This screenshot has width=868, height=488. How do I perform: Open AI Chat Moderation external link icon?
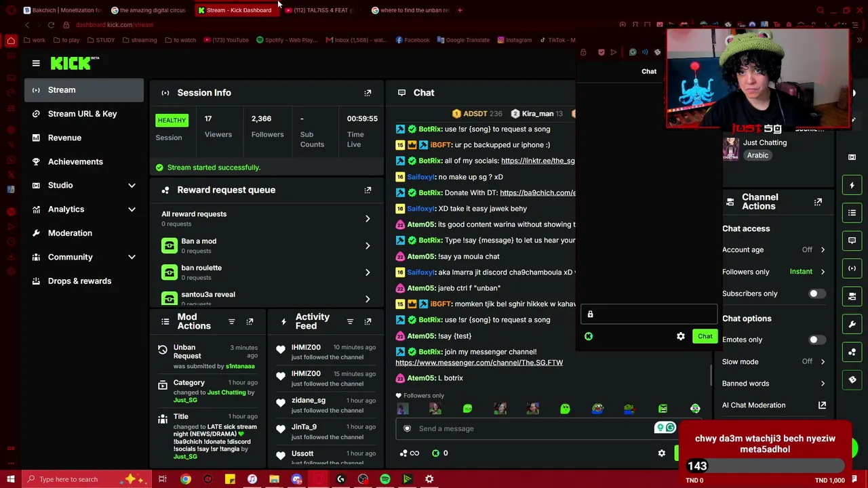(x=822, y=405)
